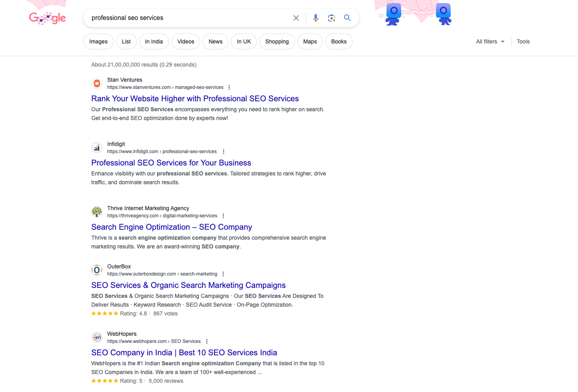Viewport: 578px width, 392px height.
Task: Open SEO Company in India result
Action: [x=184, y=353]
